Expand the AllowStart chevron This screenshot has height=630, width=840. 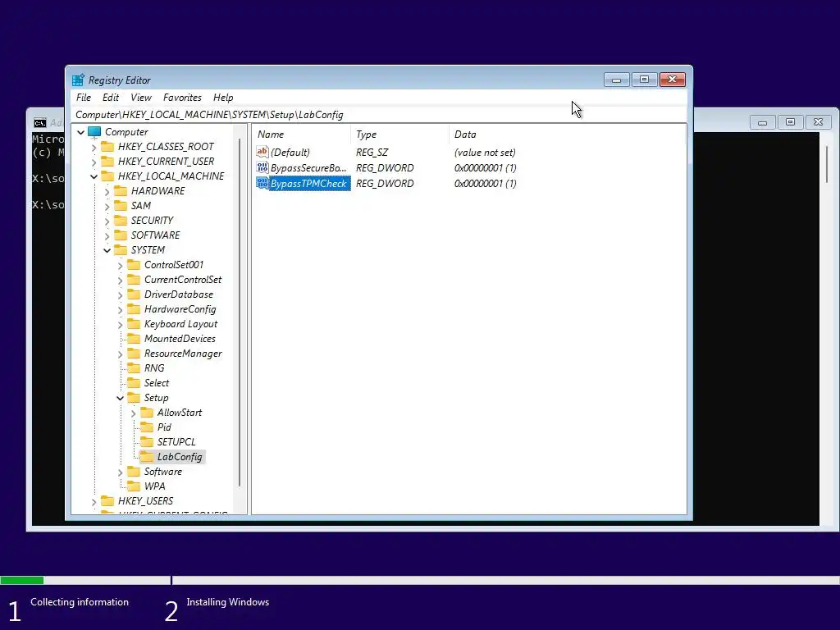coord(134,413)
